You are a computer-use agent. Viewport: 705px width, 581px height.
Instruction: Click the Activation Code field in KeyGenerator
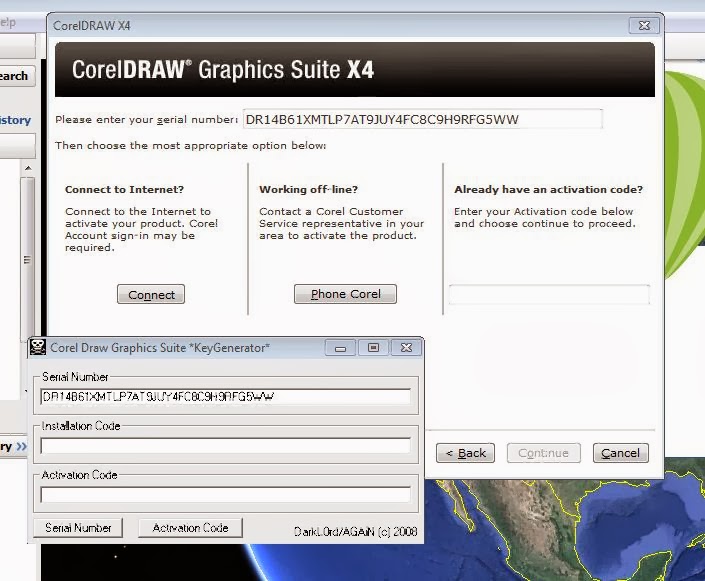coord(225,495)
